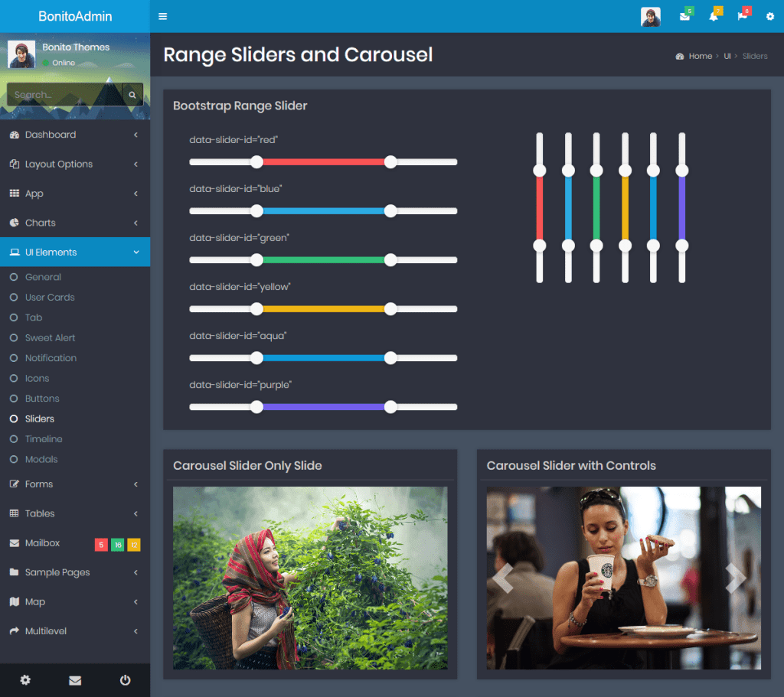The width and height of the screenshot is (784, 697).
Task: Click the Forms edit icon
Action: (x=15, y=484)
